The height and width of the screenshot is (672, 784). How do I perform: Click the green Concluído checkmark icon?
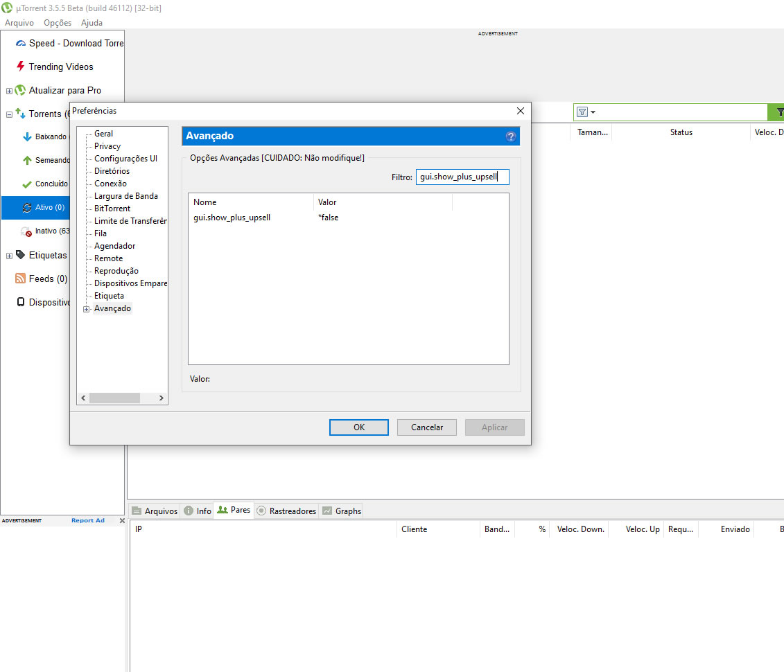(x=27, y=184)
